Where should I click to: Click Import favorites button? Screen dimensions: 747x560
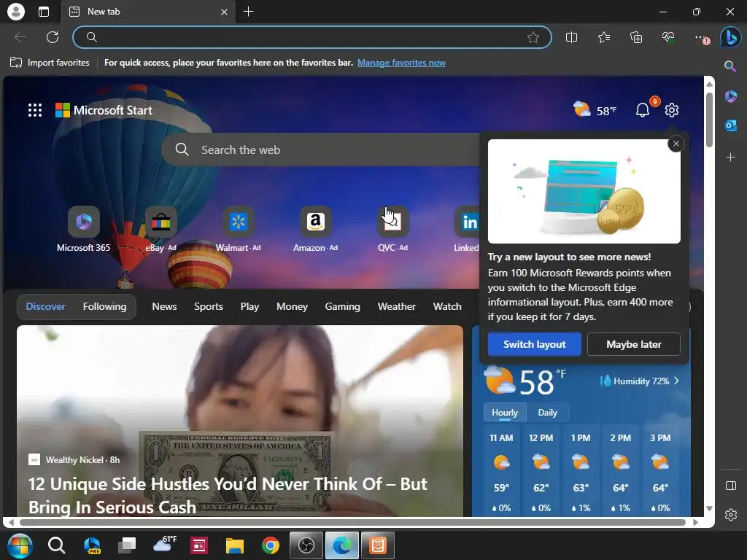pos(50,63)
